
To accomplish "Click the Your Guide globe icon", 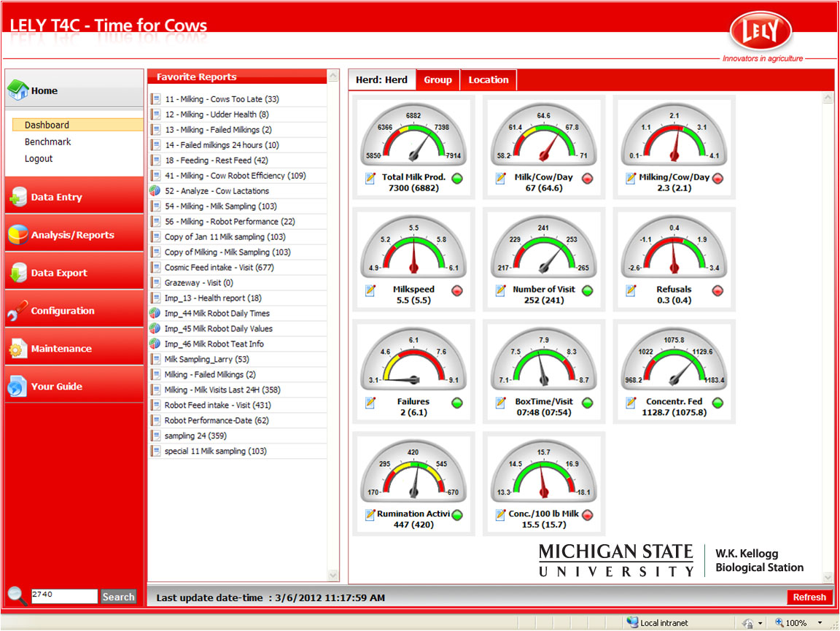I will 17,387.
